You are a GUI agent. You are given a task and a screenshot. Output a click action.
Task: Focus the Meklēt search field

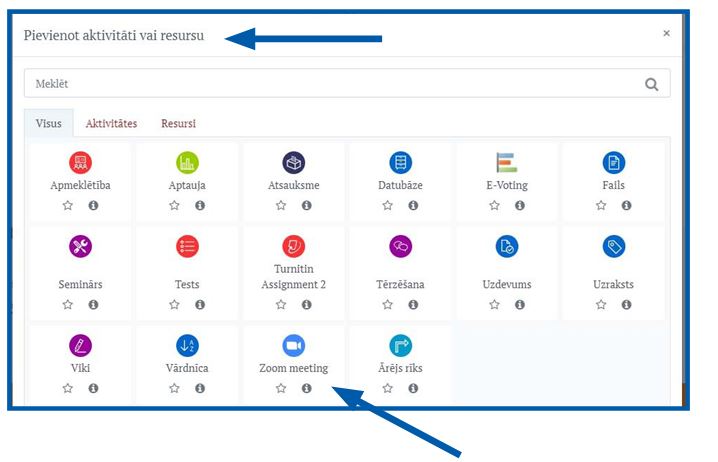click(x=330, y=85)
